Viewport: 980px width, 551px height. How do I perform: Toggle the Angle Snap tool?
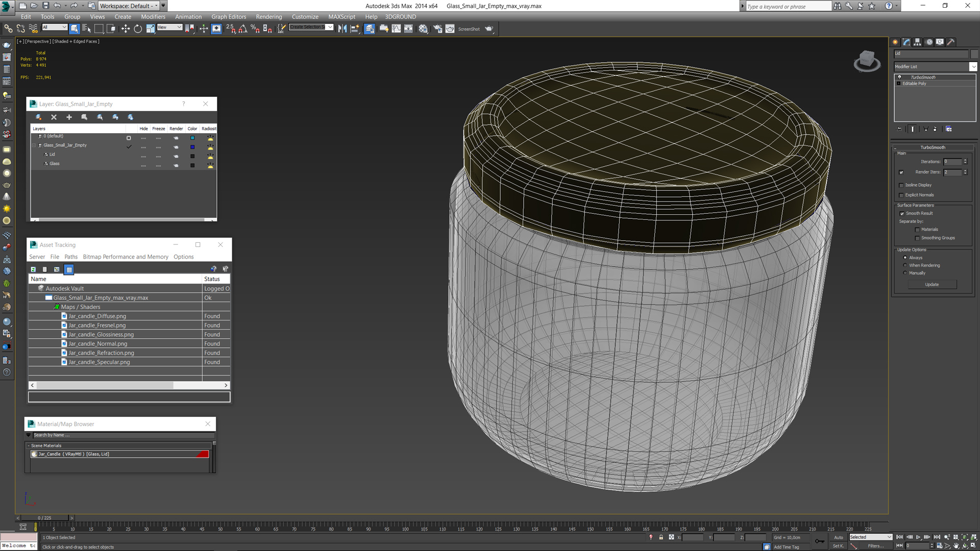(x=243, y=29)
